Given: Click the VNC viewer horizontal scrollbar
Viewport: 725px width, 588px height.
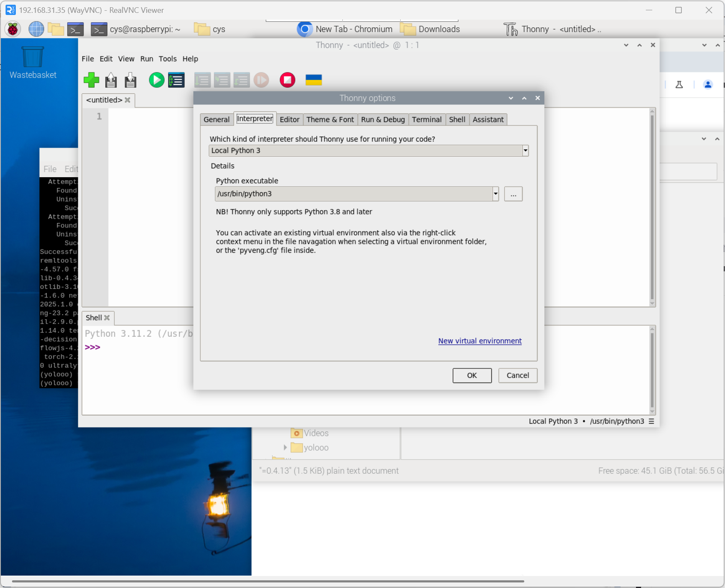Looking at the screenshot, I should coord(268,581).
